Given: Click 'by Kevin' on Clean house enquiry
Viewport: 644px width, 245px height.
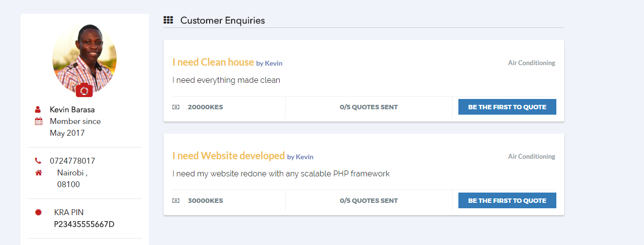Looking at the screenshot, I should click(269, 63).
